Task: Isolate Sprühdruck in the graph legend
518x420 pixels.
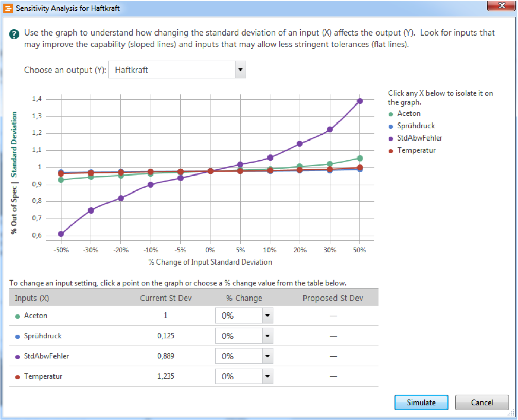Action: (x=416, y=126)
